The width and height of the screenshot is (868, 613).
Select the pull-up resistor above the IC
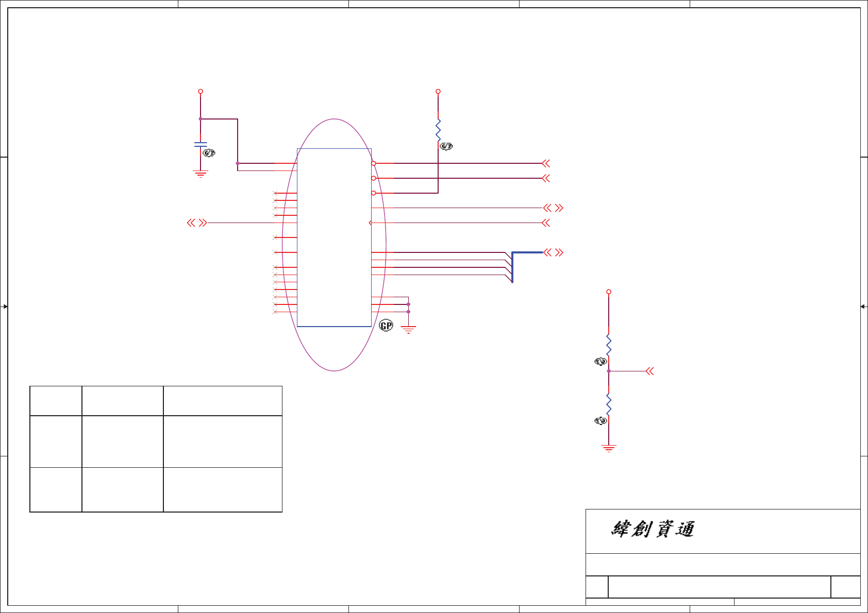pos(438,130)
